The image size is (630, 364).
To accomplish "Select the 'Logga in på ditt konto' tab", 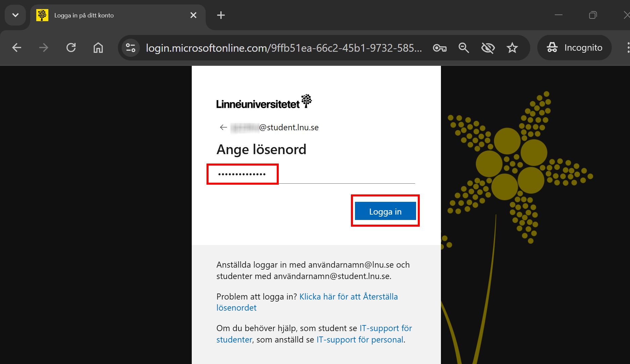I will pos(118,15).
